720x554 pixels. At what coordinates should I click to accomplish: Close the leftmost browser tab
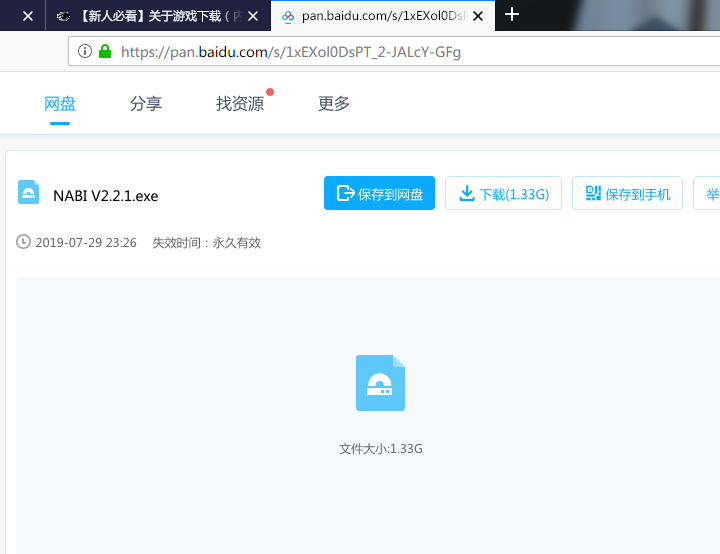point(28,17)
